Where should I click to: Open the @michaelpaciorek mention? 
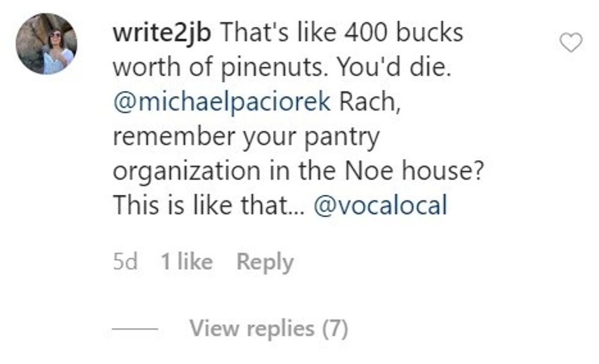point(222,102)
